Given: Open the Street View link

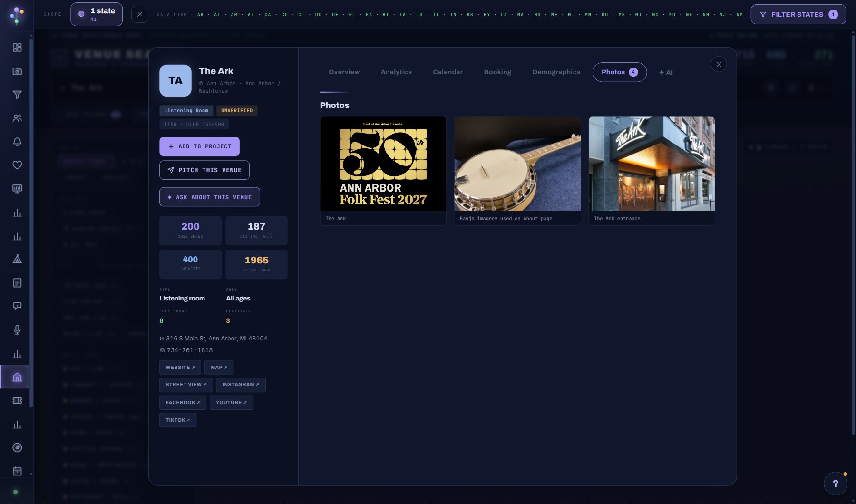Looking at the screenshot, I should point(186,385).
